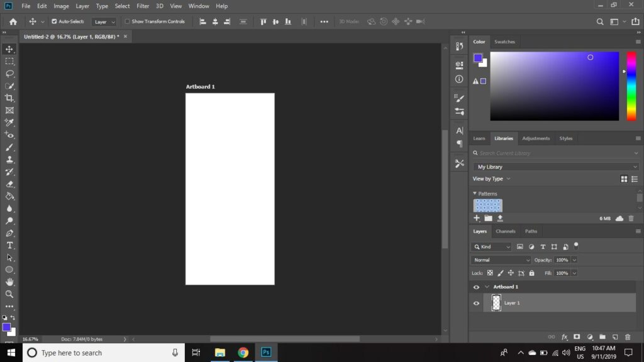
Task: Open the Fill value dropdown arrow
Action: pos(574,273)
